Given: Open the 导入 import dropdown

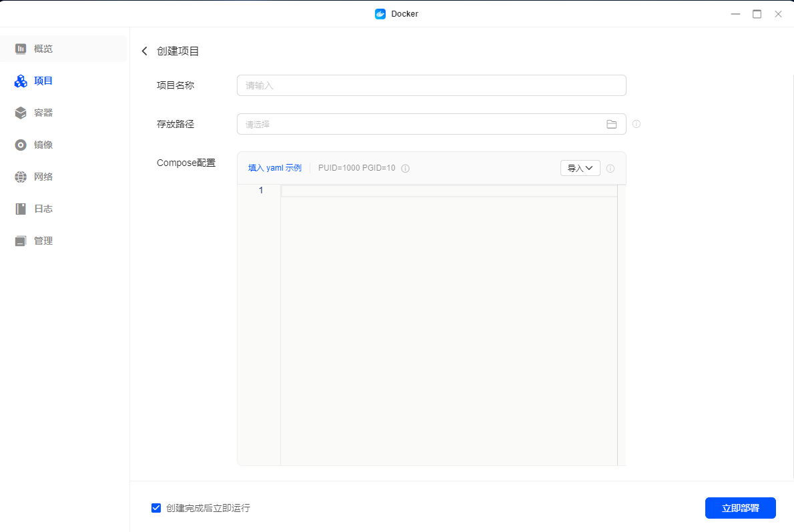Looking at the screenshot, I should [x=580, y=168].
